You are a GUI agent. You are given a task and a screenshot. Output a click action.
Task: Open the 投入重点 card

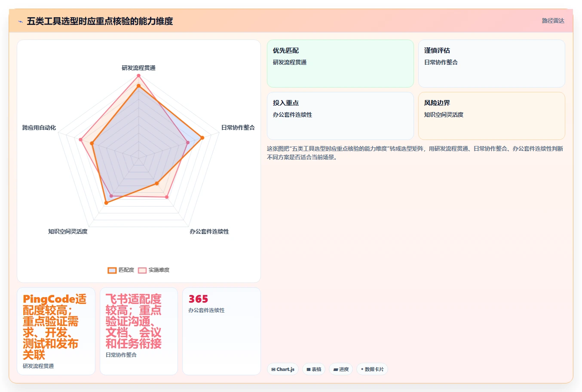340,116
